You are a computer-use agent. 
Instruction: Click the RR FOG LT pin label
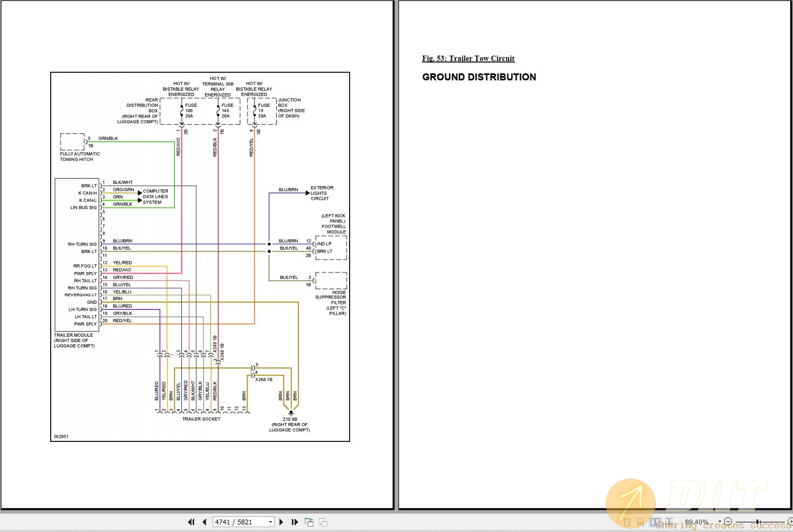[x=85, y=266]
